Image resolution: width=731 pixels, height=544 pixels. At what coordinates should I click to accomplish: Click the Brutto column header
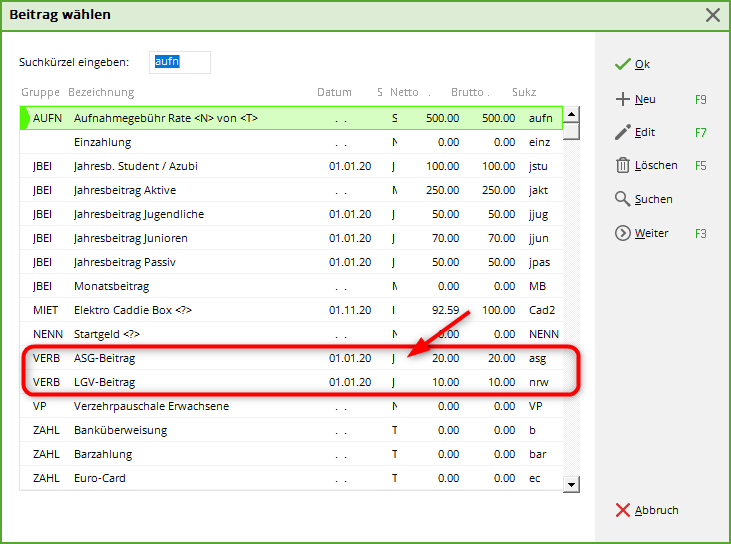tap(465, 92)
